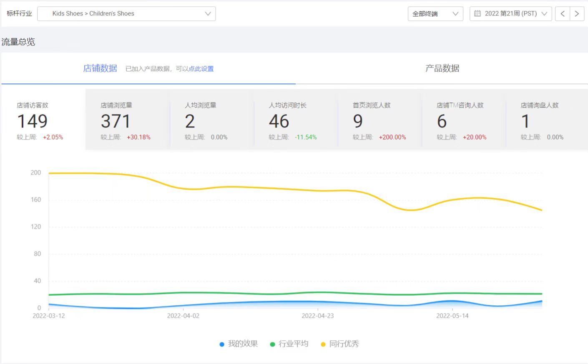Expand the 全部终端 terminal dropdown
This screenshot has height=364, width=588.
pyautogui.click(x=435, y=14)
